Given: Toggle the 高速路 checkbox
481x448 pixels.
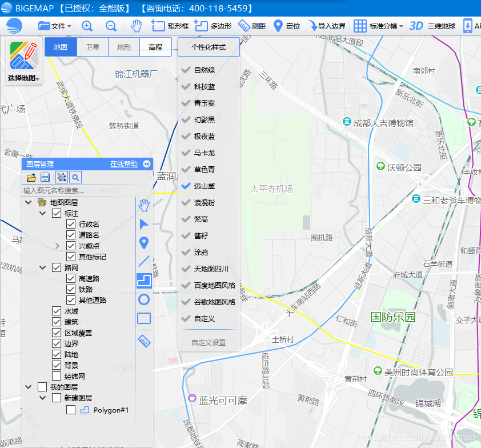Looking at the screenshot, I should [x=71, y=278].
